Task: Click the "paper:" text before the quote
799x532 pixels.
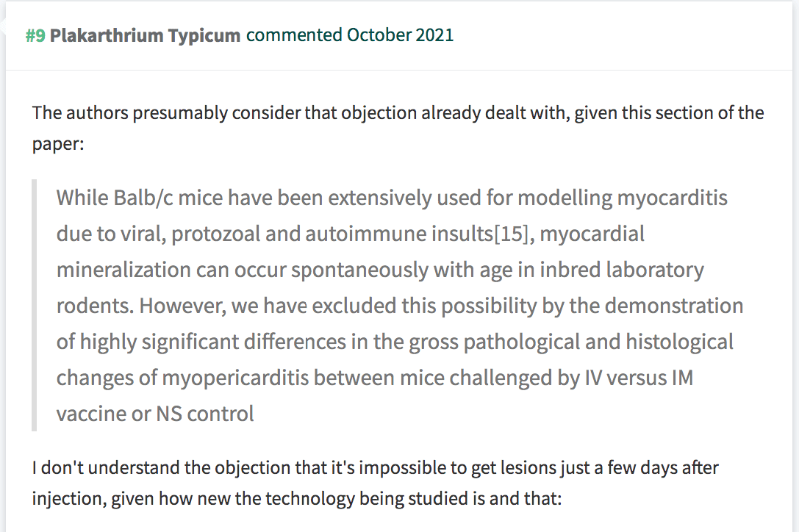Action: pos(58,144)
